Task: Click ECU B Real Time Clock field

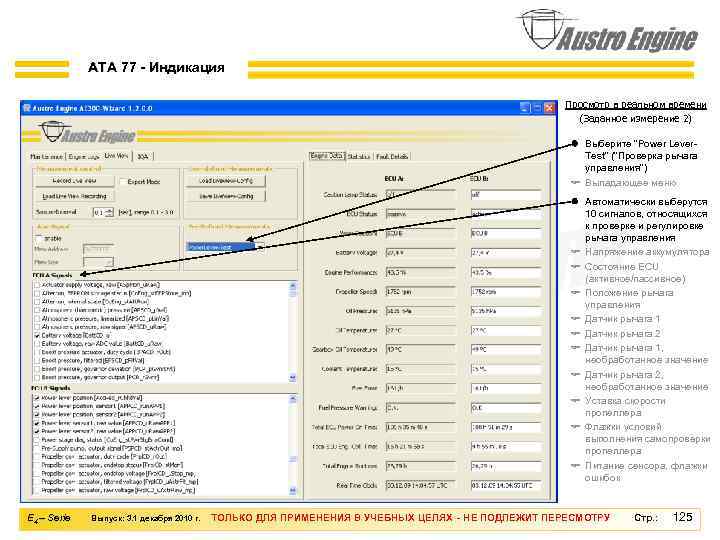Action: (506, 485)
